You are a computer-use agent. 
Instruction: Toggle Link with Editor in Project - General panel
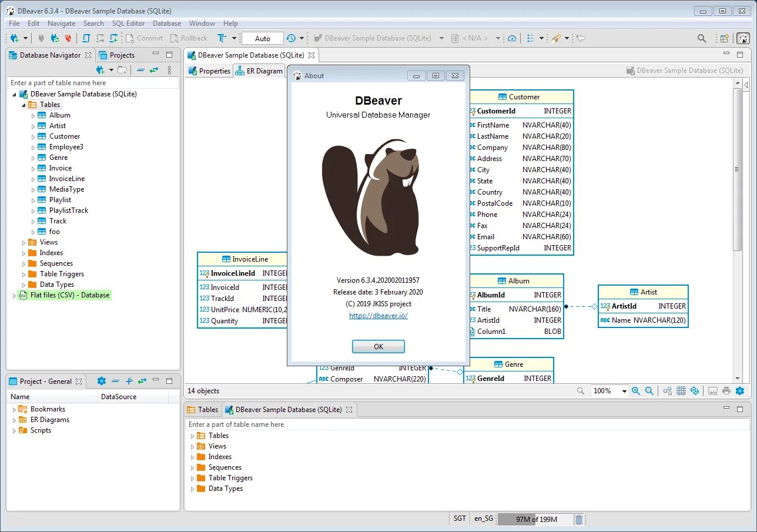coord(142,381)
